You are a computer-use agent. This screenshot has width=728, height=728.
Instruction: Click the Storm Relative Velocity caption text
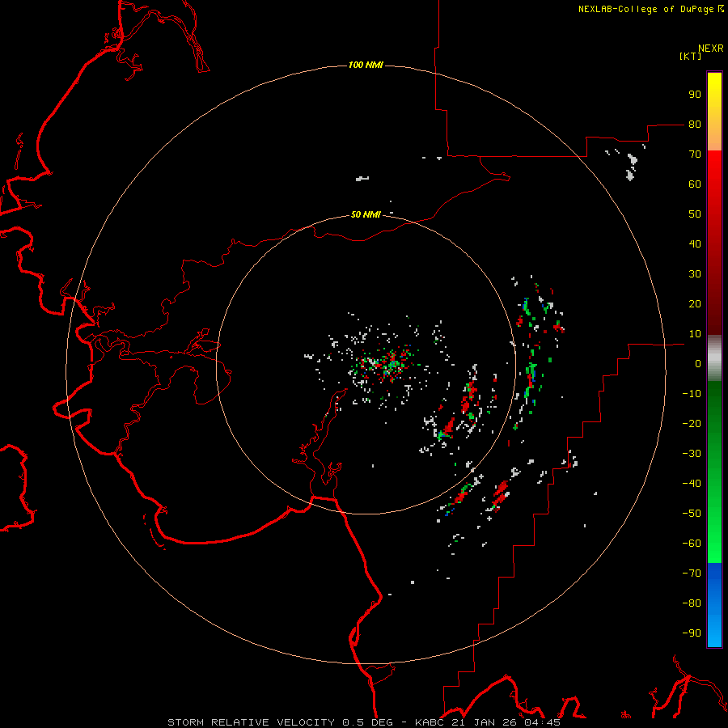364,722
